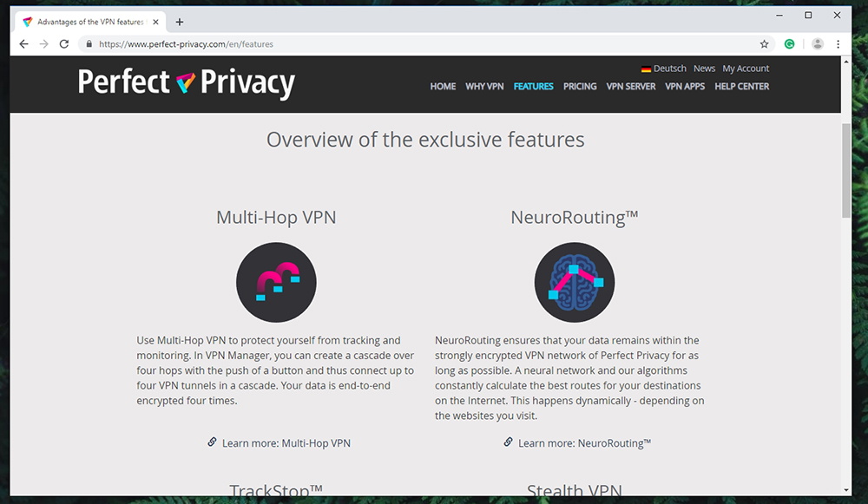Open the Chrome three-dot menu

point(838,44)
